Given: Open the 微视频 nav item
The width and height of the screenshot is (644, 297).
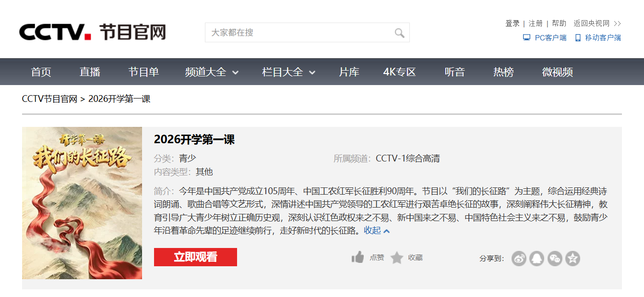Looking at the screenshot, I should click(557, 72).
